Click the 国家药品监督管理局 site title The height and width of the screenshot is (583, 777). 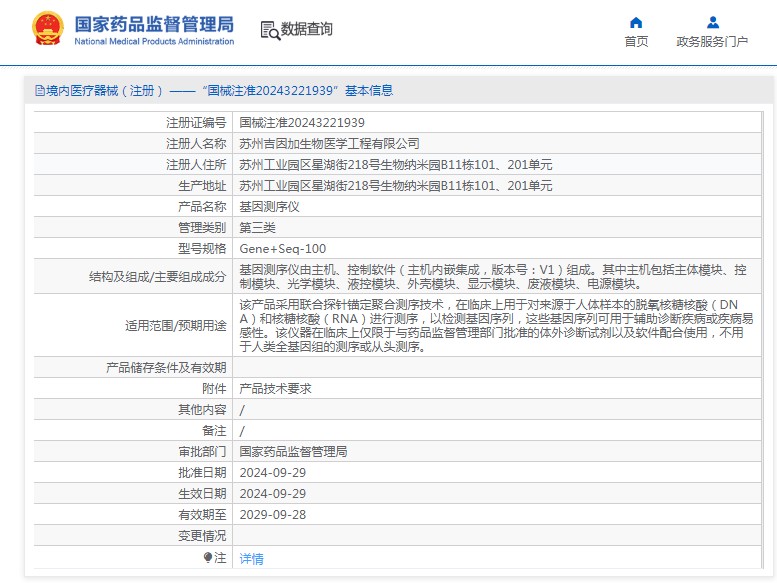click(154, 24)
